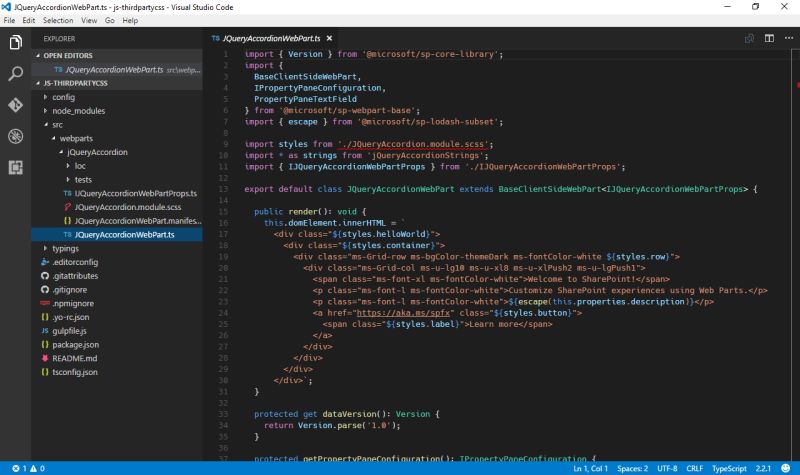The width and height of the screenshot is (800, 475).
Task: Switch to the JQueryAccordionWebPart.ts editor tab
Action: pyautogui.click(x=271, y=38)
